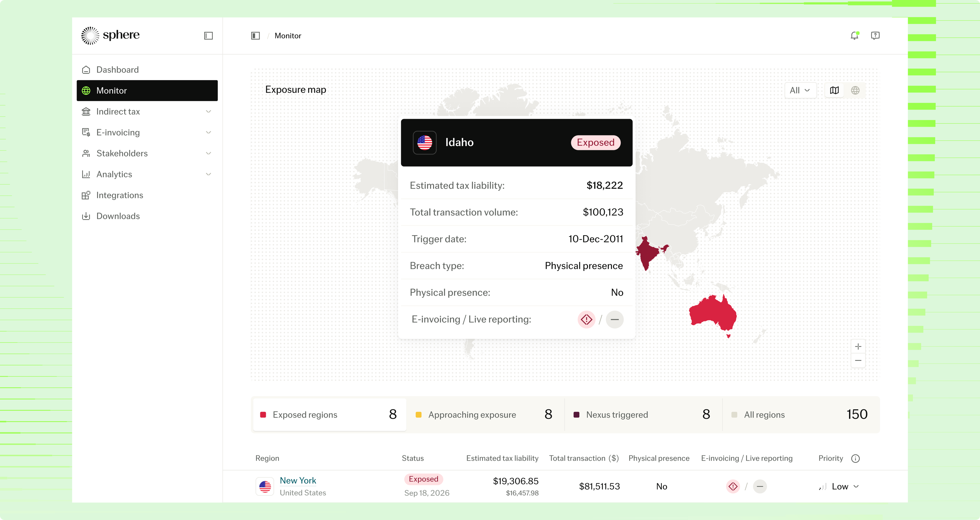Open the notifications bell icon
The width and height of the screenshot is (980, 520).
pos(854,36)
